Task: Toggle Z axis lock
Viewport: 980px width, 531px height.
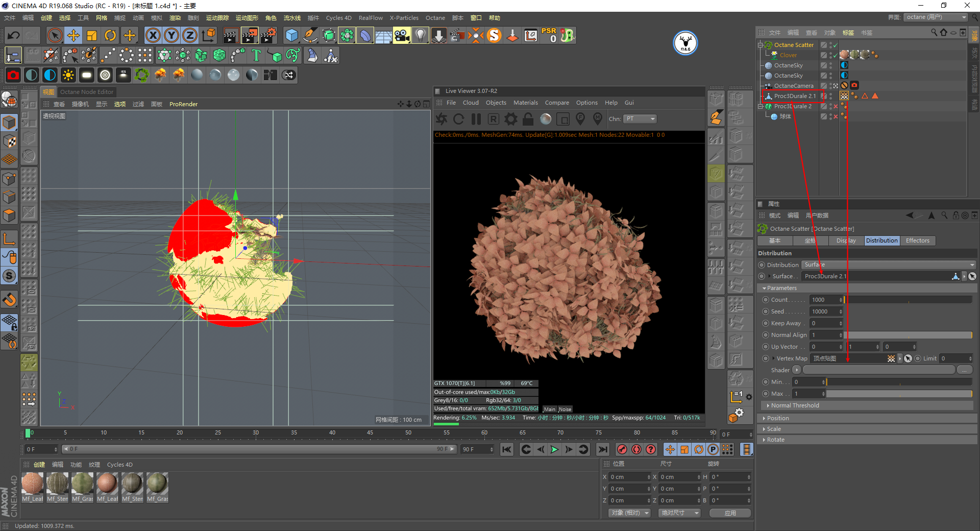Action: pos(190,35)
